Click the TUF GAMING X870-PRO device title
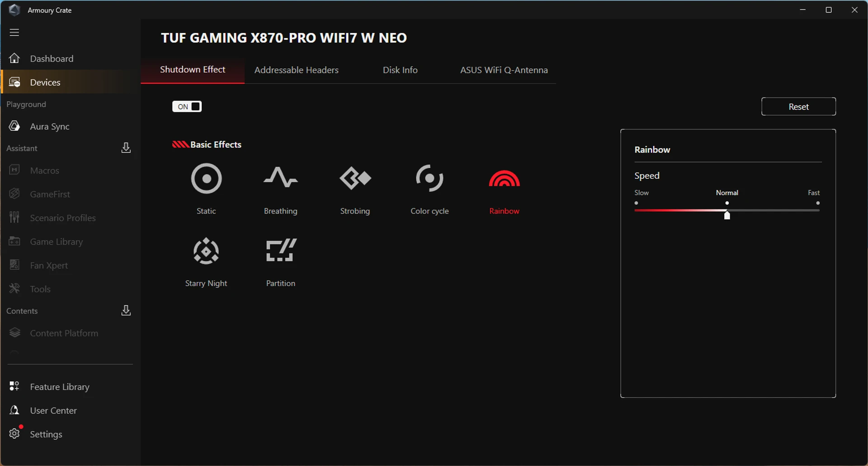This screenshot has height=466, width=868. [284, 38]
